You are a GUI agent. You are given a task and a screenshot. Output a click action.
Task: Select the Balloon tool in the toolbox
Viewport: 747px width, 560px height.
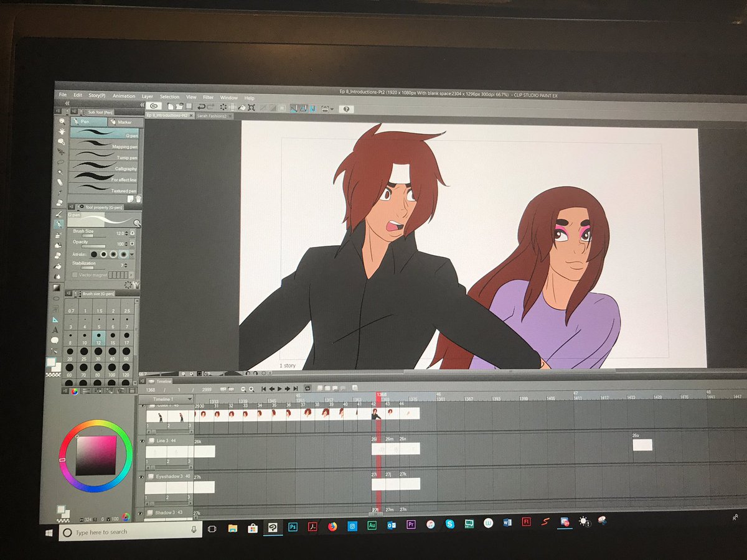(x=55, y=340)
